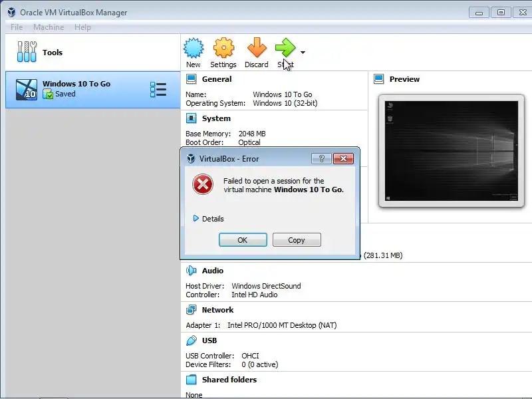Open the Start button dropdown arrow
Screen dimensions: 532x399
(x=303, y=53)
